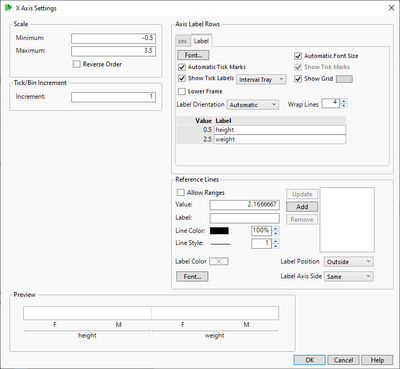400x369 pixels.
Task: Toggle the Automatic Font Size checkbox
Action: [298, 56]
